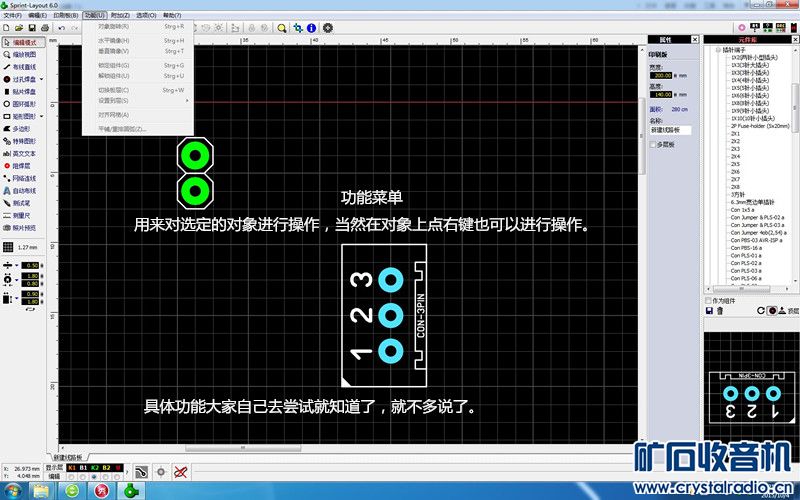The height and width of the screenshot is (500, 800).
Task: Open the 过孔焊盘 pad shape dropdown arrow
Action: [x=43, y=78]
